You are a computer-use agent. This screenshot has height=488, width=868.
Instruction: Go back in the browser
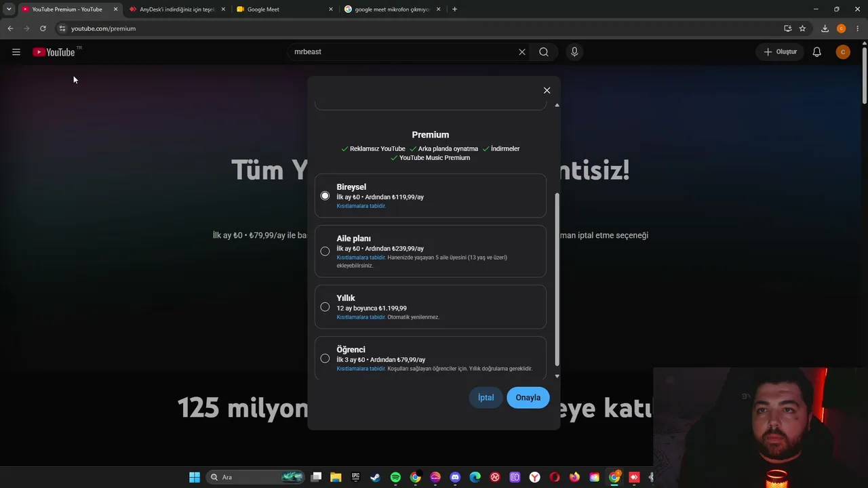(x=10, y=28)
